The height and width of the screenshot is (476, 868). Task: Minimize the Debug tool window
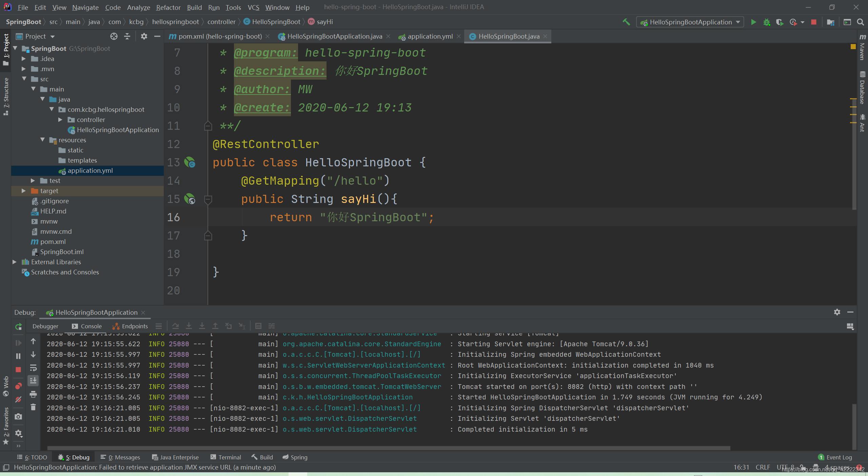(850, 312)
